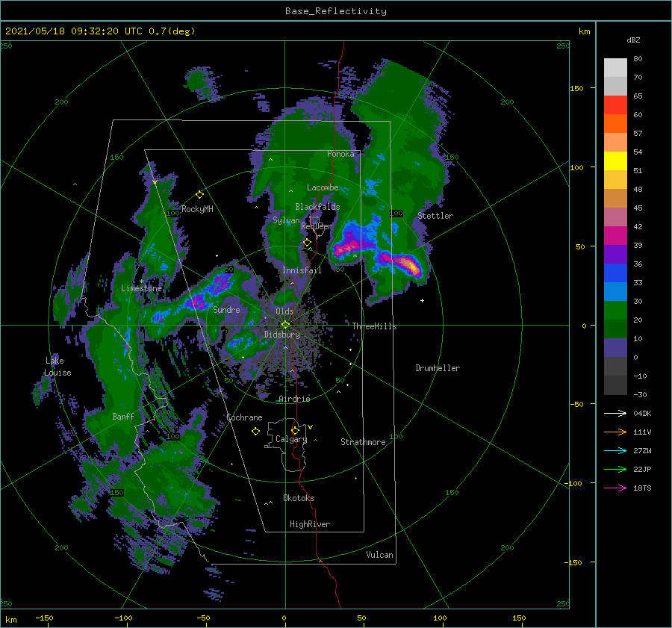Click the Olds label

pos(284,311)
